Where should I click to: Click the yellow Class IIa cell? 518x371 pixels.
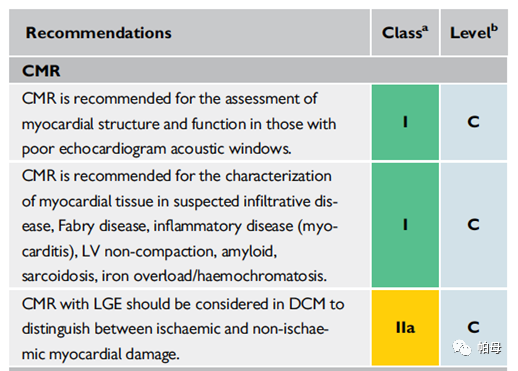[405, 328]
